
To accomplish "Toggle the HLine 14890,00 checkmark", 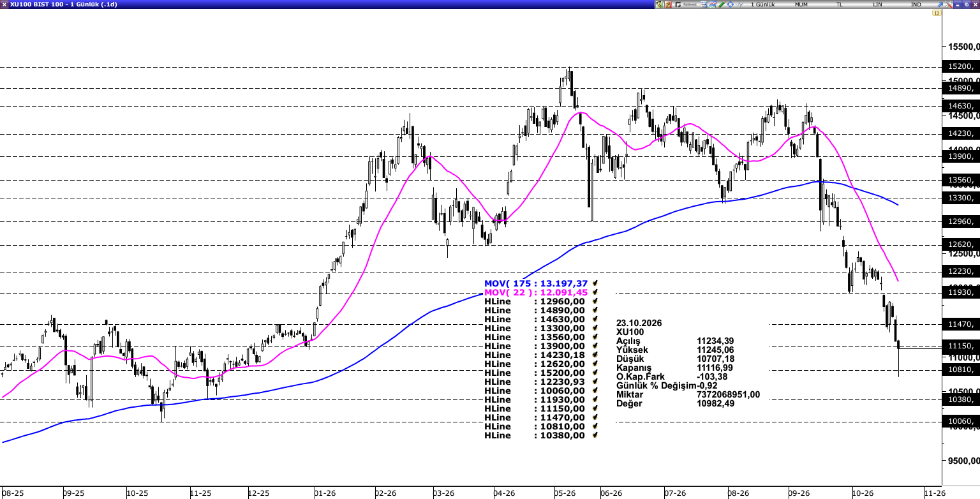I will point(595,310).
